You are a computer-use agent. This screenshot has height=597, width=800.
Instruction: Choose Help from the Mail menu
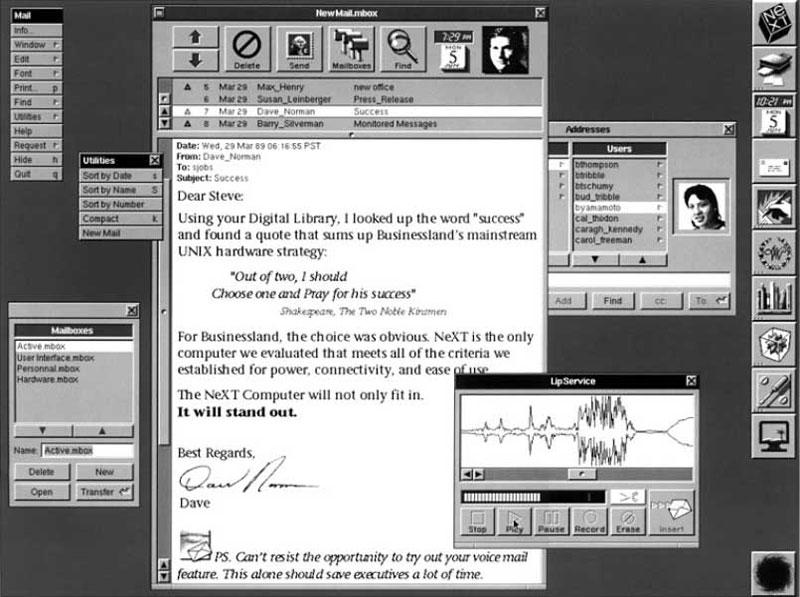pyautogui.click(x=36, y=131)
